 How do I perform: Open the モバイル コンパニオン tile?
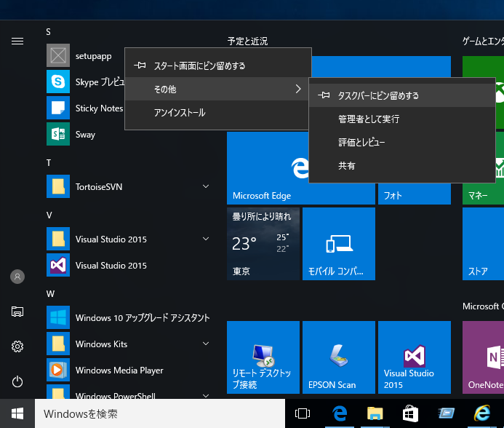click(x=339, y=244)
